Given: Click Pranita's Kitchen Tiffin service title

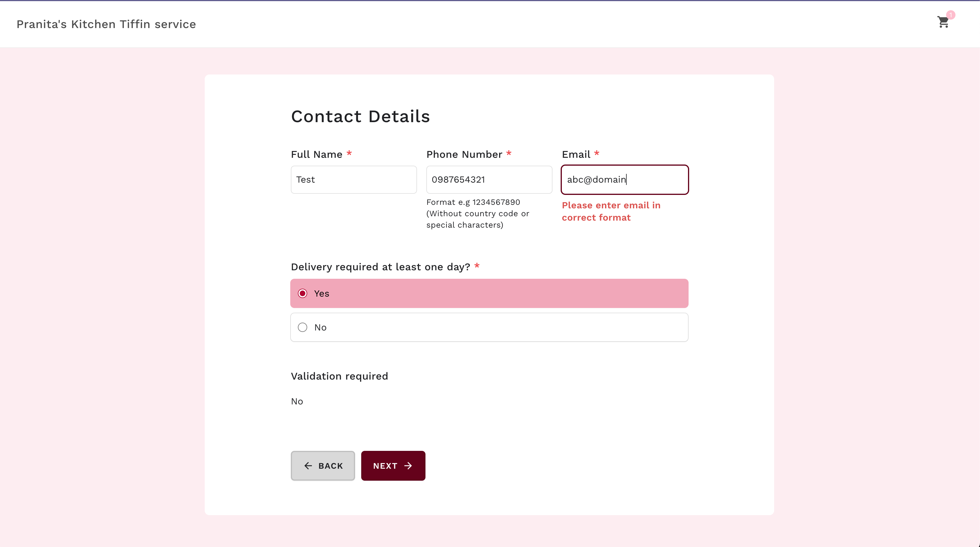Looking at the screenshot, I should [106, 24].
